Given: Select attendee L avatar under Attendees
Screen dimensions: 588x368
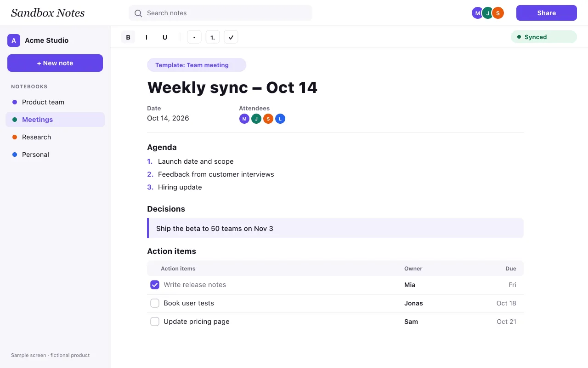Looking at the screenshot, I should (x=280, y=119).
